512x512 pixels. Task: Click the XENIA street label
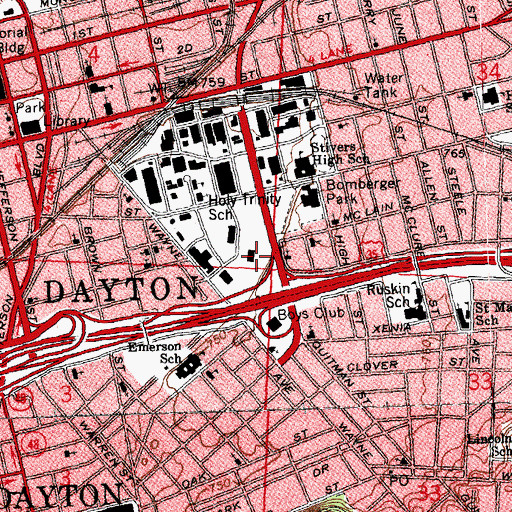[392, 328]
